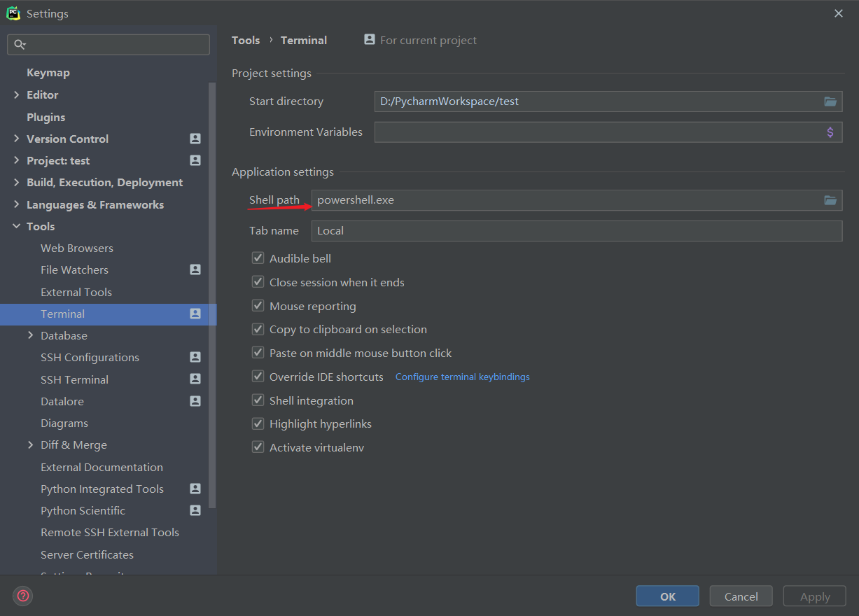Viewport: 859px width, 616px height.
Task: Open the SSH Configurations settings page
Action: click(x=90, y=357)
